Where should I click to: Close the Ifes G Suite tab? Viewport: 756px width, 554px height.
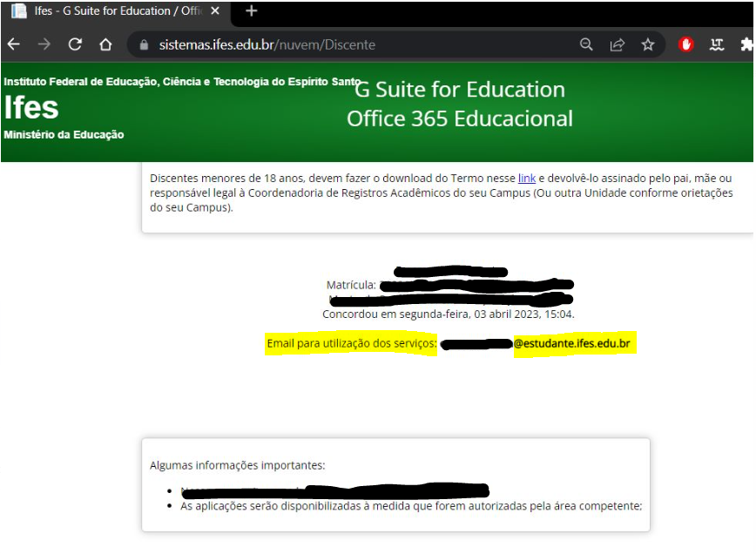(215, 11)
